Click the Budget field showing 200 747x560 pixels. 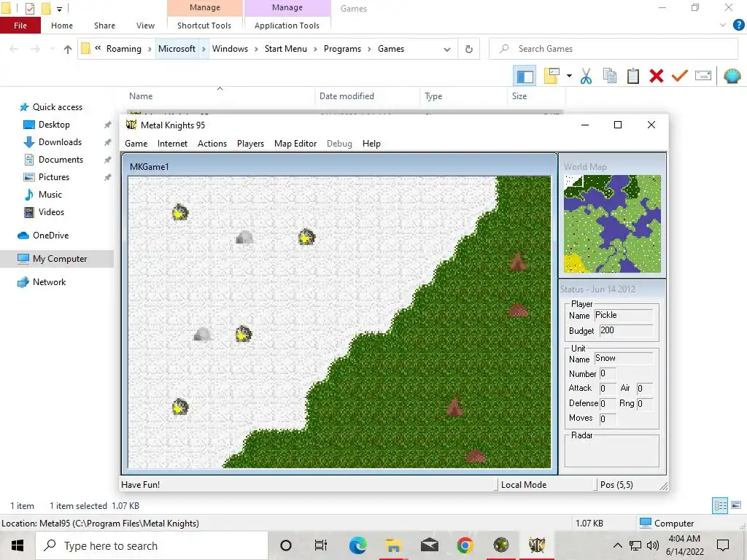point(625,330)
